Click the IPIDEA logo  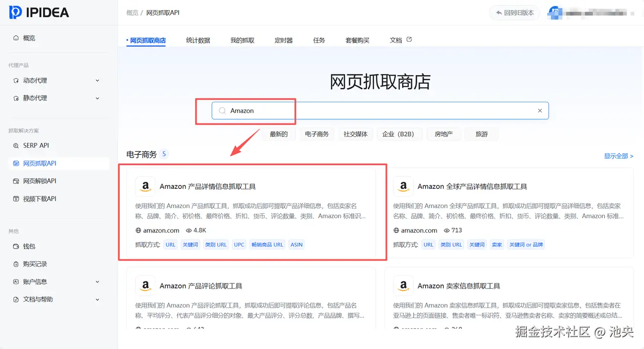[39, 13]
